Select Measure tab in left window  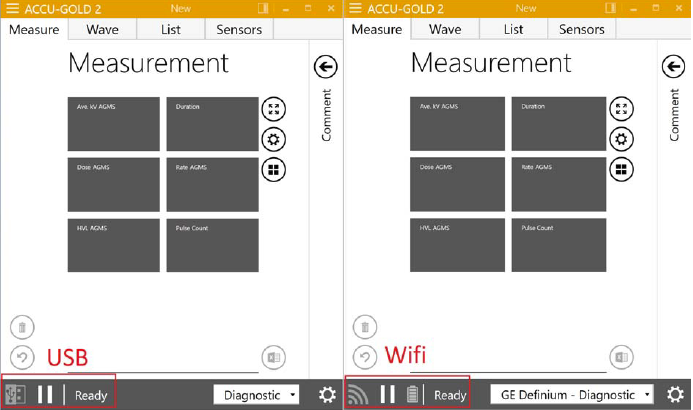pyautogui.click(x=34, y=30)
